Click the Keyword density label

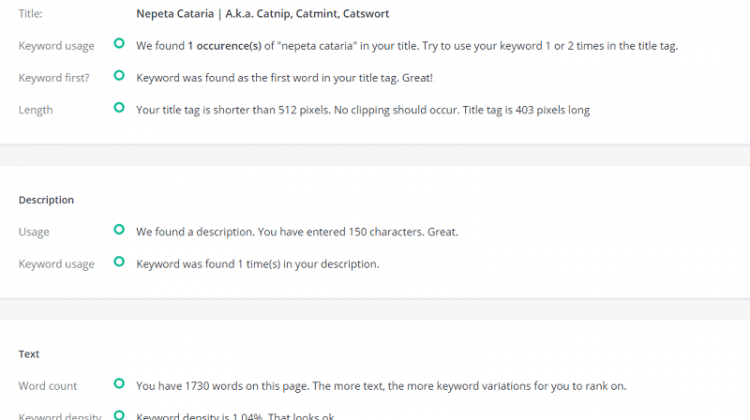pyautogui.click(x=60, y=416)
